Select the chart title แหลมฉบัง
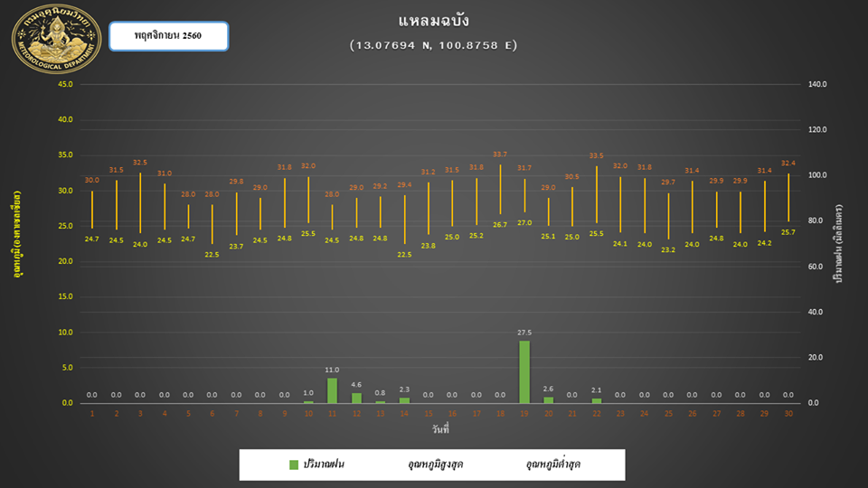 pos(433,21)
